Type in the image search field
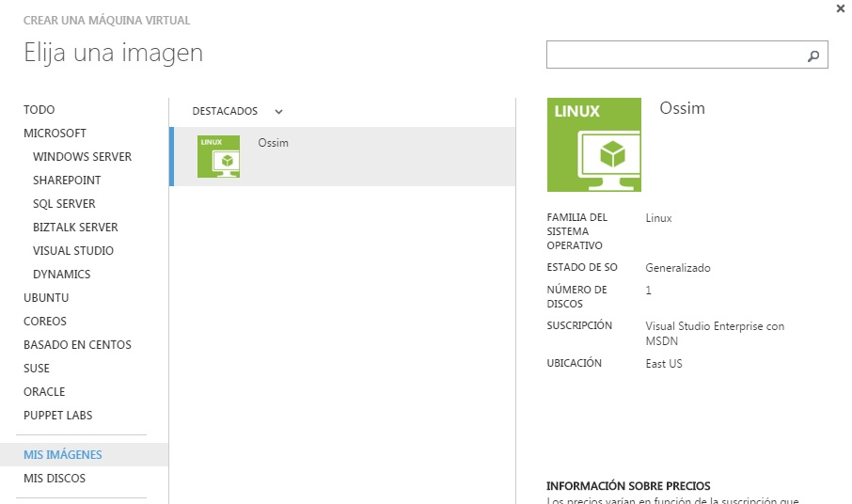This screenshot has width=852, height=504. pyautogui.click(x=675, y=55)
